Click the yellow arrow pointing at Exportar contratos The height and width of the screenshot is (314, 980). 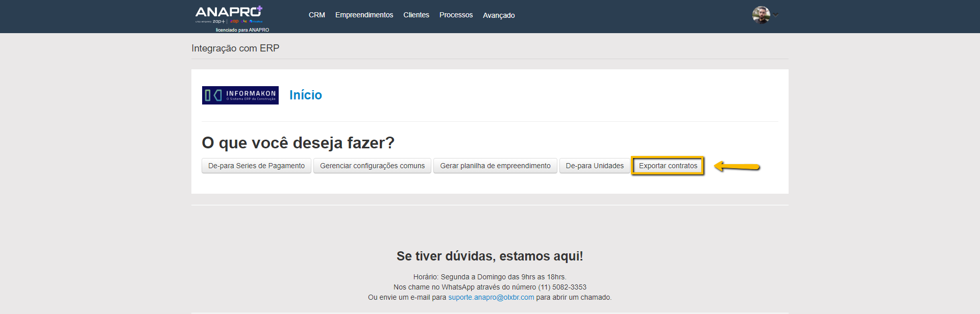737,166
